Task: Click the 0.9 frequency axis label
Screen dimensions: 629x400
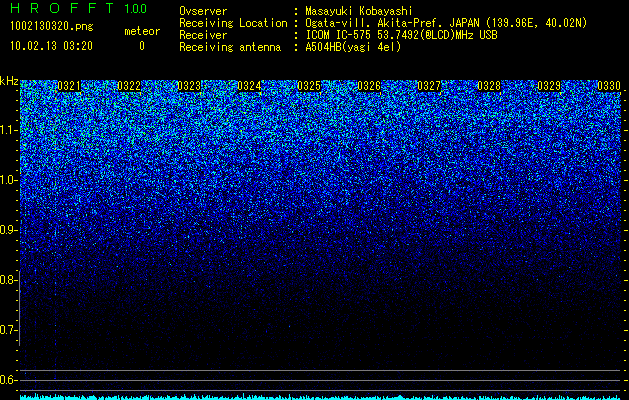Action: click(8, 230)
